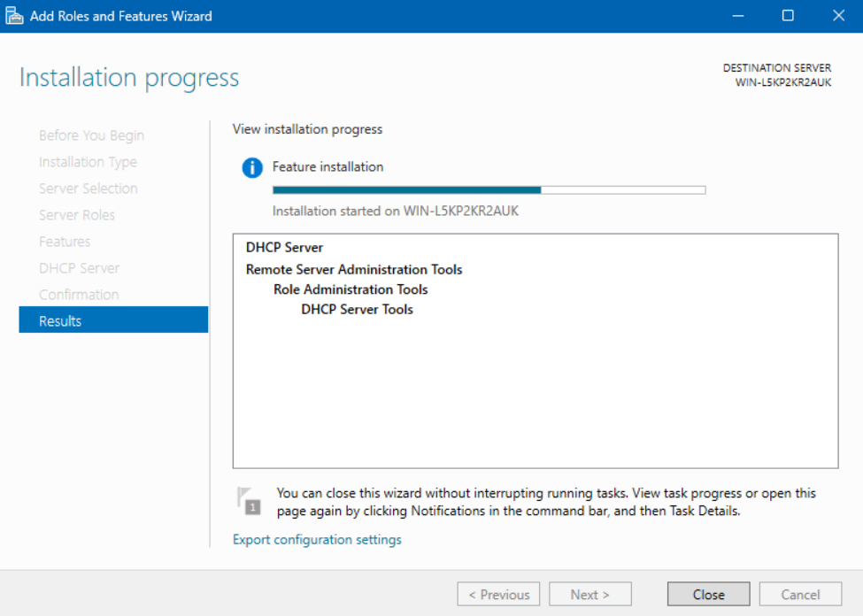Select the Server Roles step
This screenshot has height=616, width=863.
coord(77,215)
